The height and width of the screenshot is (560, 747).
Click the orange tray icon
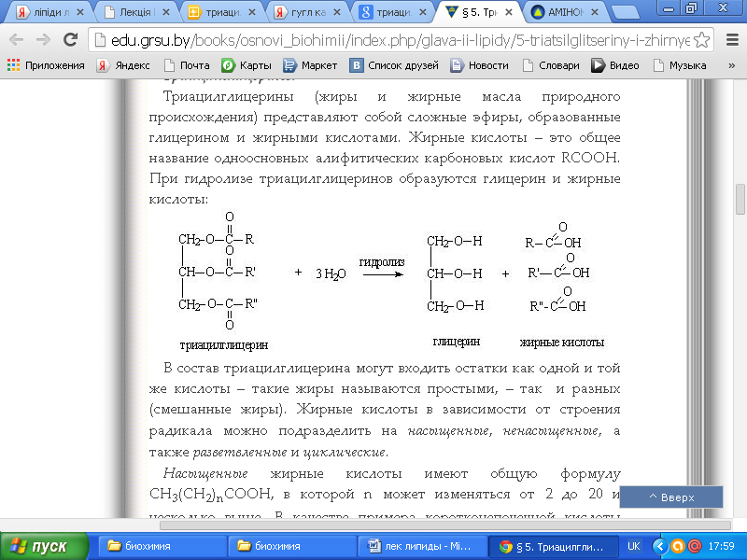click(678, 546)
